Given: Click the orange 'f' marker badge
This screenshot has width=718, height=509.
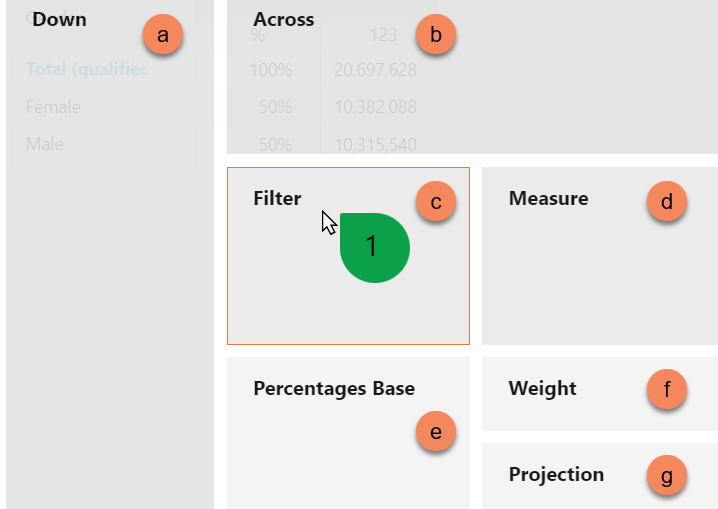Looking at the screenshot, I should tap(667, 389).
